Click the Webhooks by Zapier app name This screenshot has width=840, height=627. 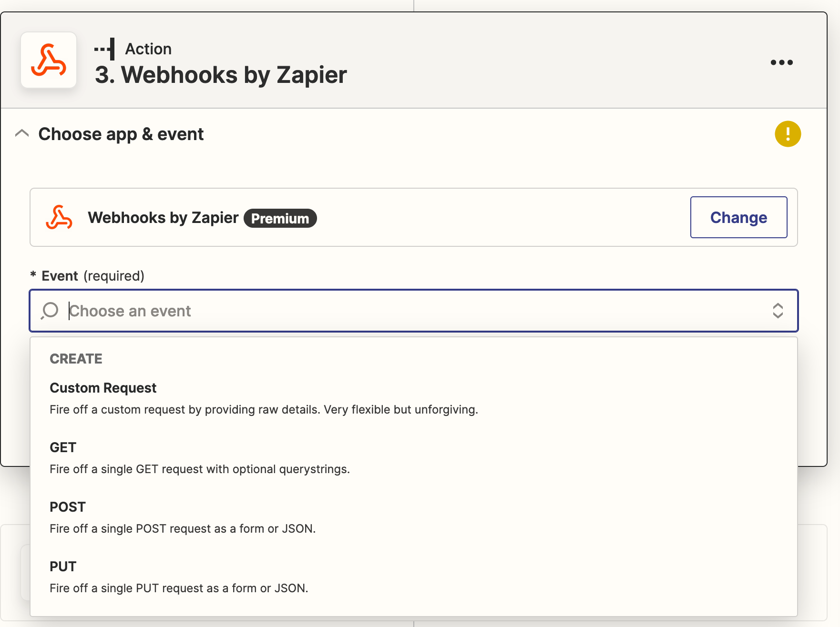pyautogui.click(x=163, y=218)
